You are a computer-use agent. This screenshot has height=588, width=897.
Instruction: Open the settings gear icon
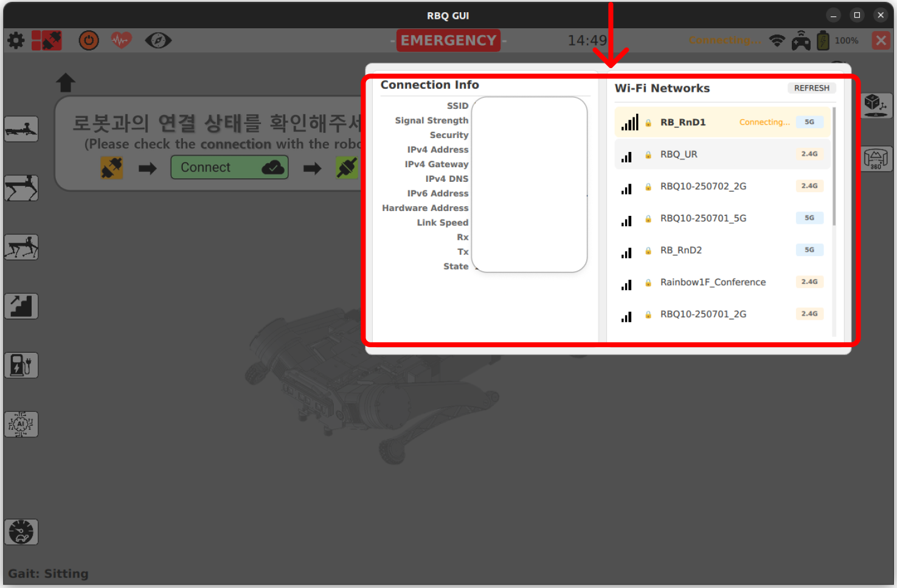coord(15,40)
